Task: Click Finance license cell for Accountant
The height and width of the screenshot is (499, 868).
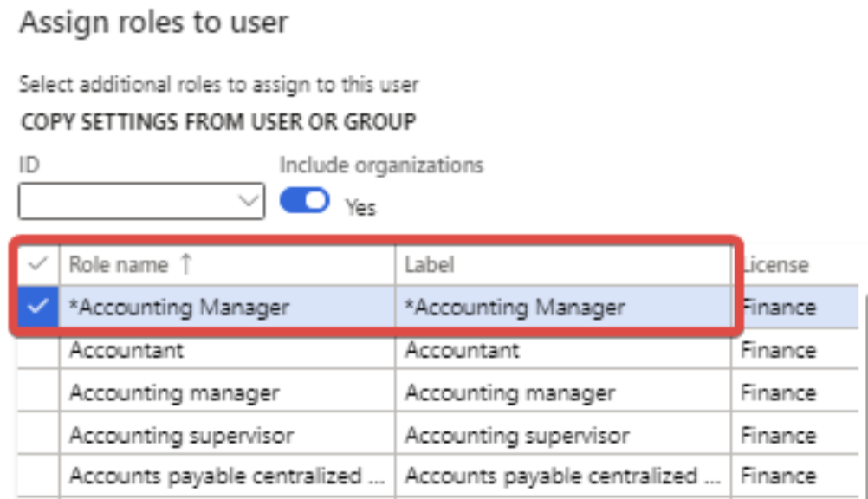Action: point(779,350)
